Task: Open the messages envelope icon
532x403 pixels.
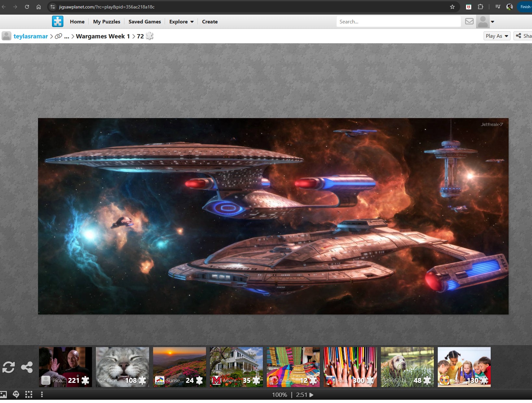Action: (469, 21)
